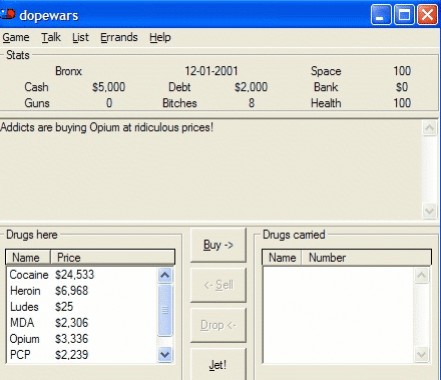
Task: Click the Debt label in Stats
Action: pos(179,87)
